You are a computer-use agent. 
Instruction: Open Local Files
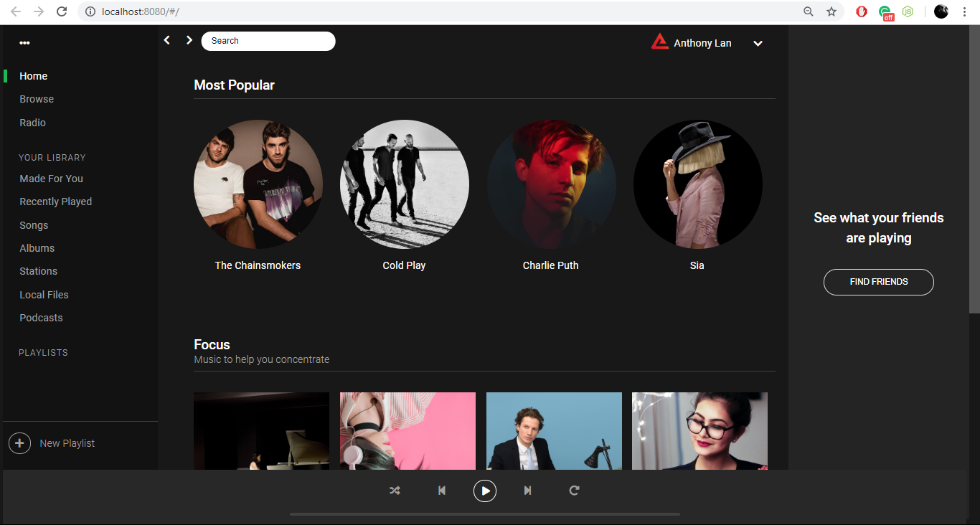pos(44,295)
